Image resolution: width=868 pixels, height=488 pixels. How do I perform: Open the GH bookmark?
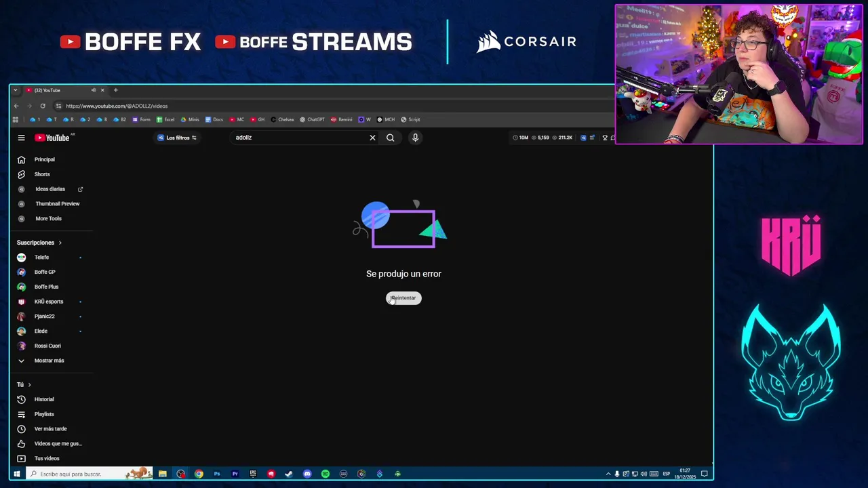pos(258,120)
